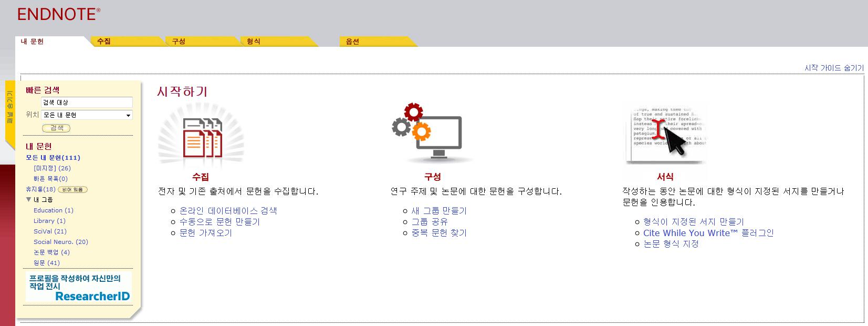
Task: Click 논문 형식 지정 link
Action: (671, 244)
